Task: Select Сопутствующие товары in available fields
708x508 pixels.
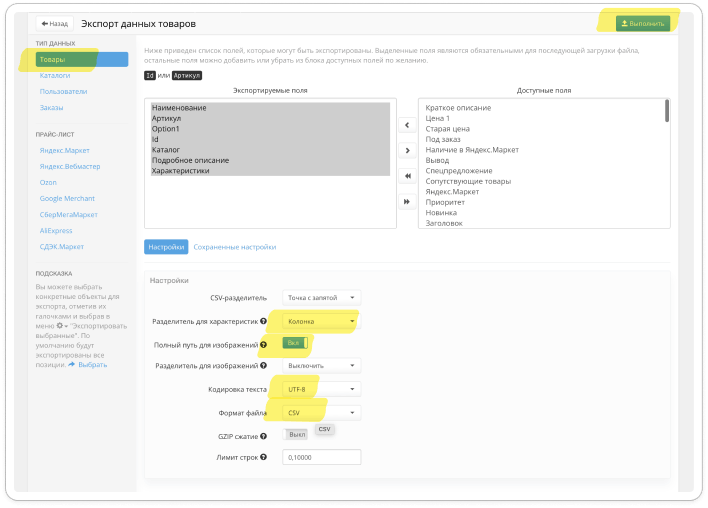Action: click(468, 181)
